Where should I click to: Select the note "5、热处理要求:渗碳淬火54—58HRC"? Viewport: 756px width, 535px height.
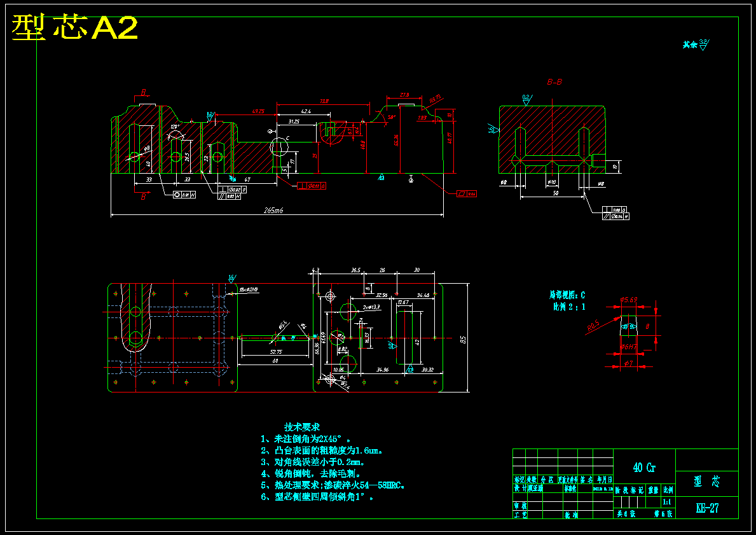click(x=333, y=485)
